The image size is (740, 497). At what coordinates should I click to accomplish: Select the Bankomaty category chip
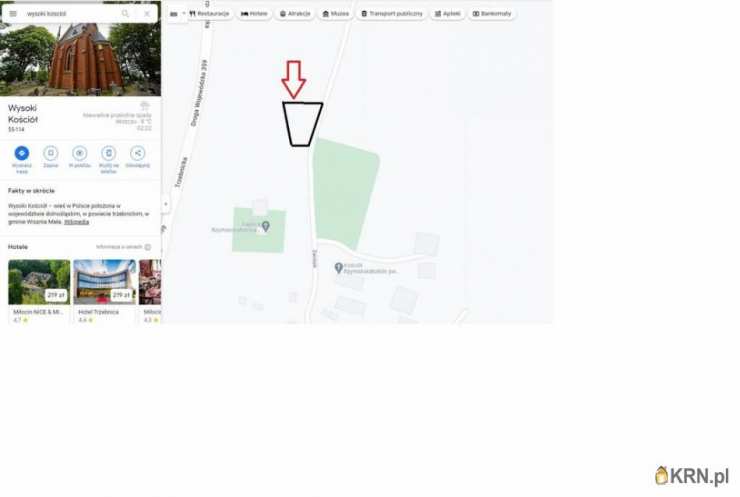click(x=492, y=14)
